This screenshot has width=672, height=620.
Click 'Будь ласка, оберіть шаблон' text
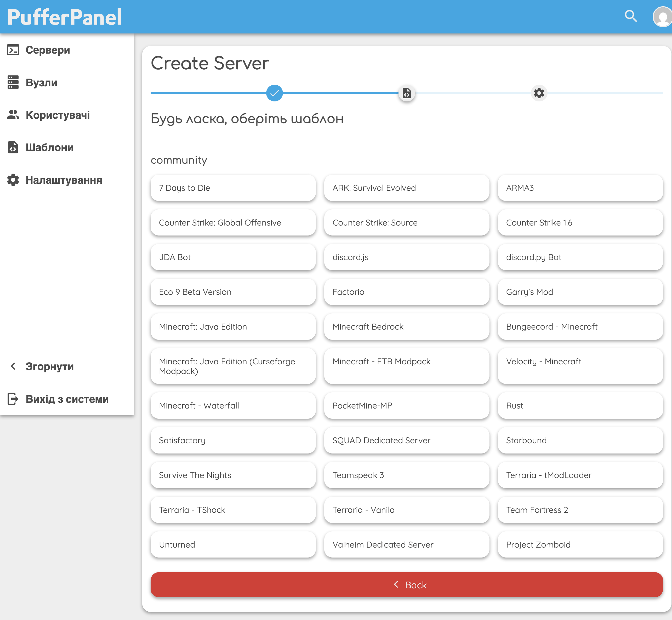coord(247,119)
